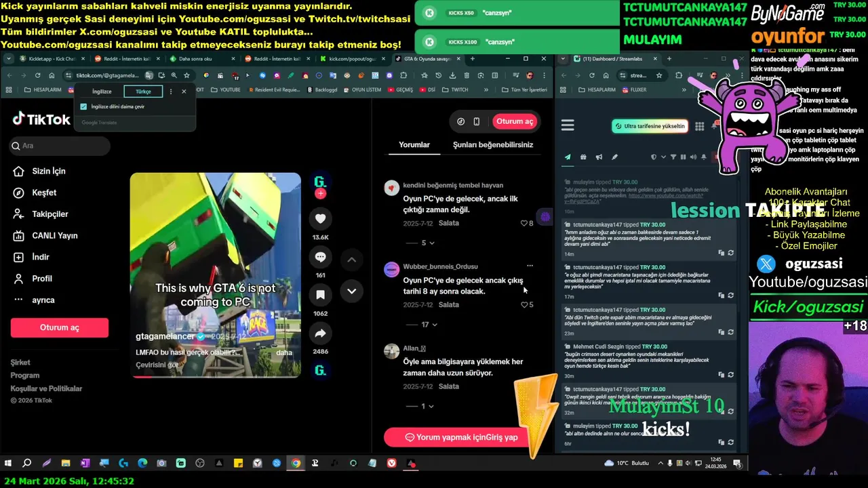
Task: Toggle 'İngilizce dilini daima çevir' checkbox
Action: tap(83, 106)
